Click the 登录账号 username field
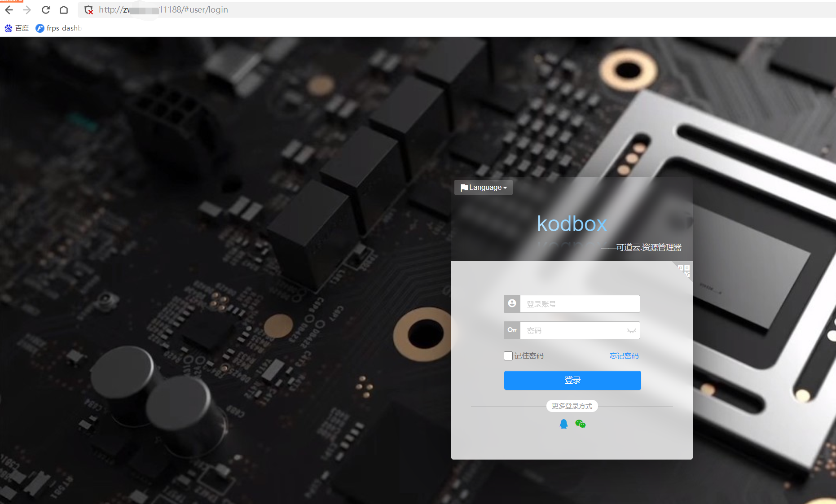The width and height of the screenshot is (836, 504). [x=580, y=304]
